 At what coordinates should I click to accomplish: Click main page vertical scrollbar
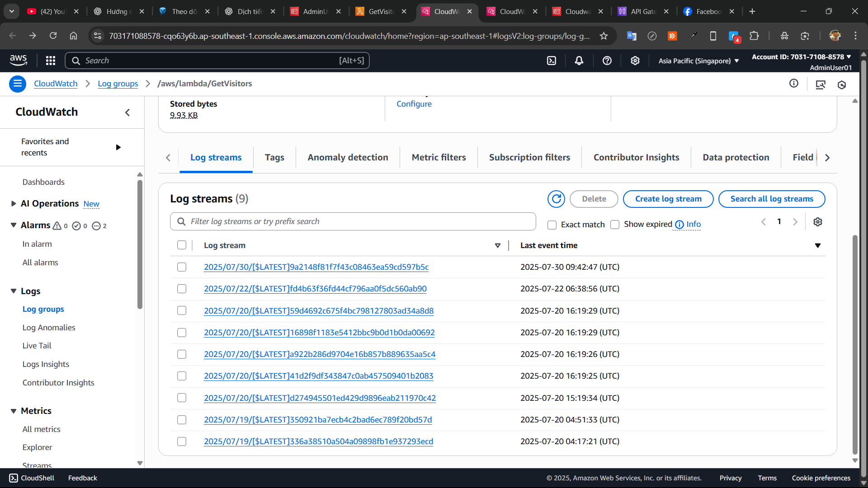point(854,344)
